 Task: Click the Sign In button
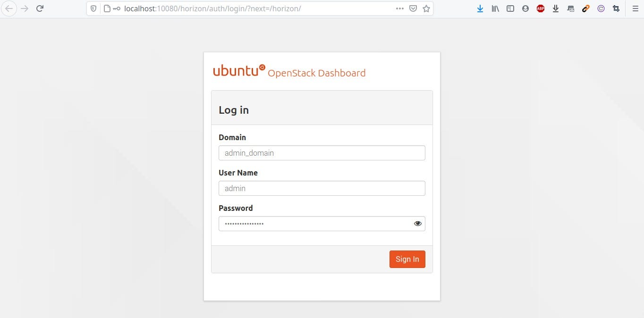407,259
